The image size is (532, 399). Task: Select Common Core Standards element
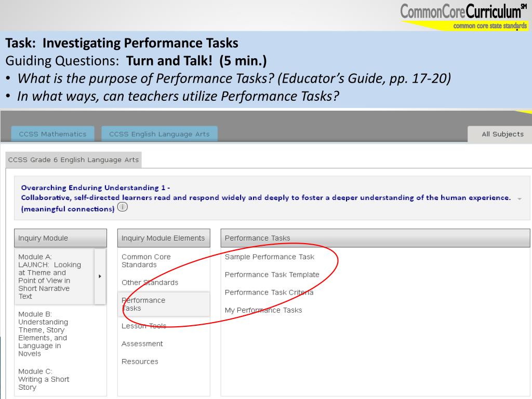146,261
